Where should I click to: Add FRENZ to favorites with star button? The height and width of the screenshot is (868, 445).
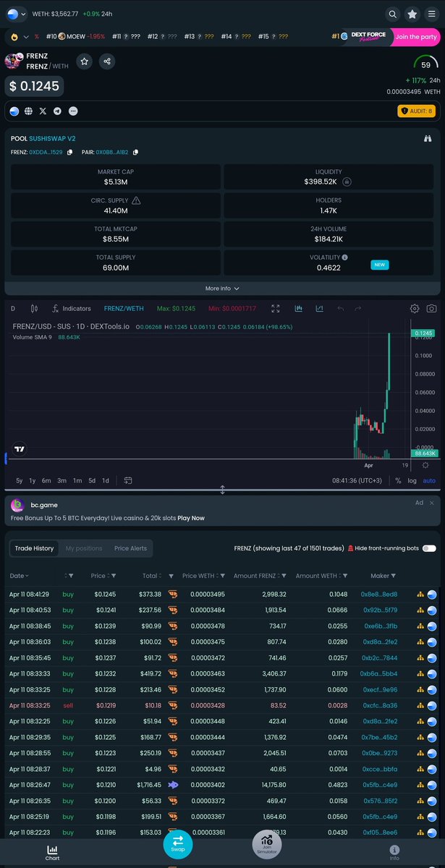click(85, 61)
